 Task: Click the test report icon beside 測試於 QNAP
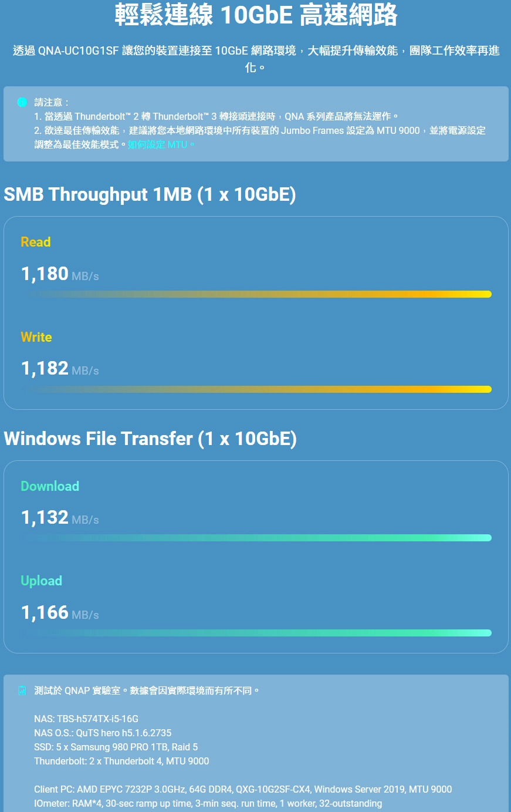pyautogui.click(x=22, y=690)
